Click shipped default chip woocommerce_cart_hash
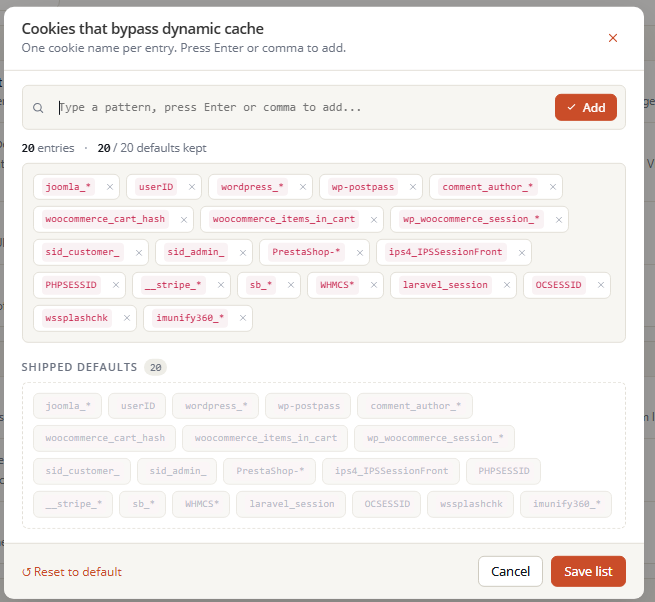Image resolution: width=655 pixels, height=602 pixels. 105,438
